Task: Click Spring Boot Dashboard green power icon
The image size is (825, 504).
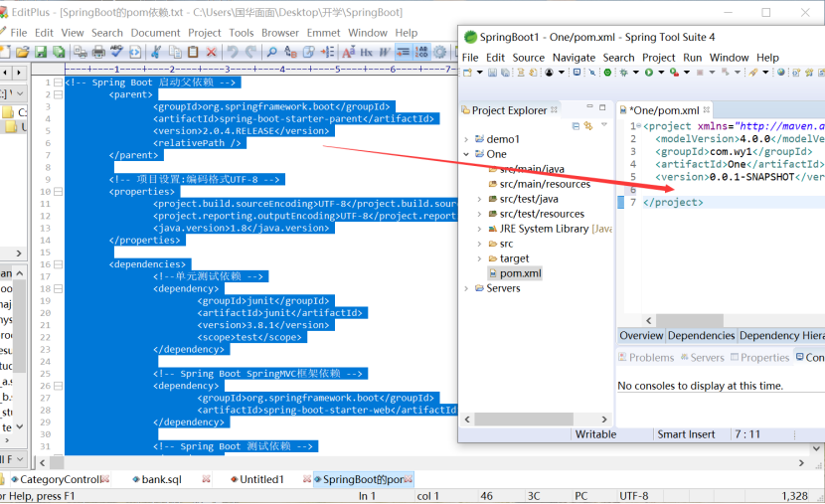Action: coord(607,73)
